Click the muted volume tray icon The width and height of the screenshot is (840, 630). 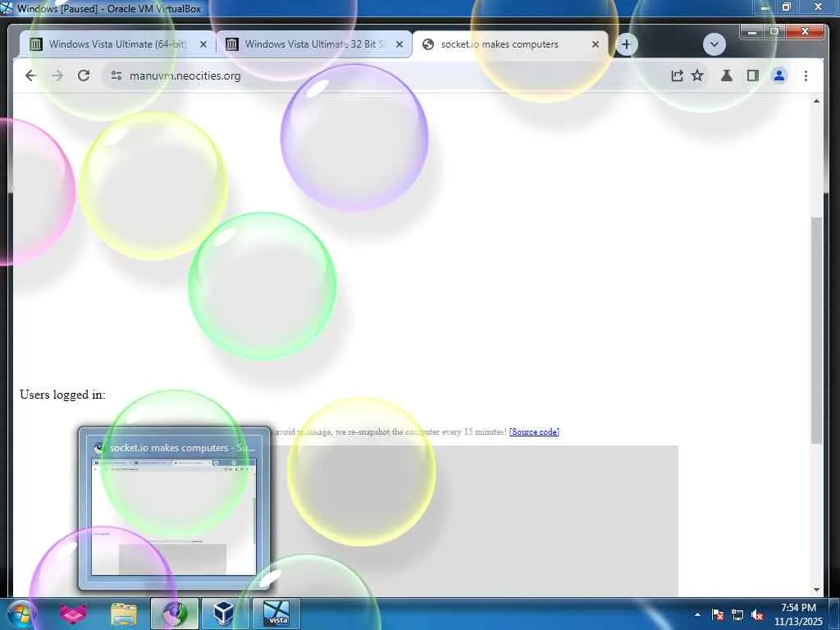tap(757, 614)
